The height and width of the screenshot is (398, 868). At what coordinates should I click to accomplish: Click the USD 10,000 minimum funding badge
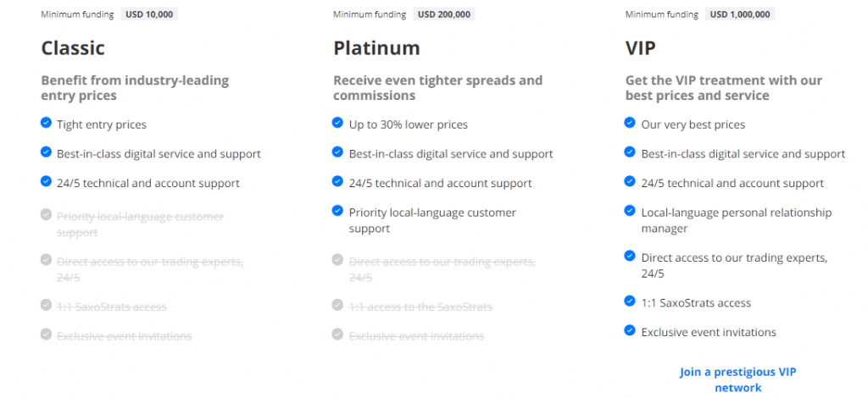point(149,14)
